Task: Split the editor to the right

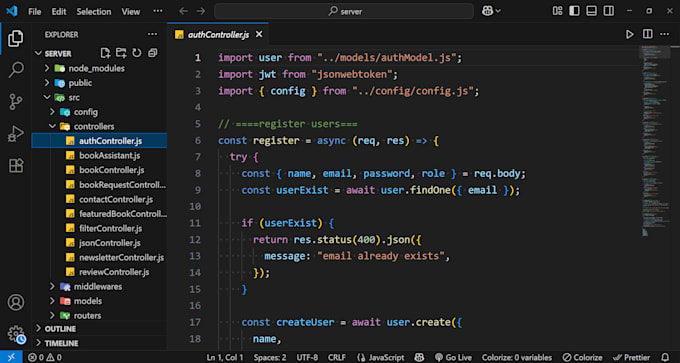Action: 647,34
